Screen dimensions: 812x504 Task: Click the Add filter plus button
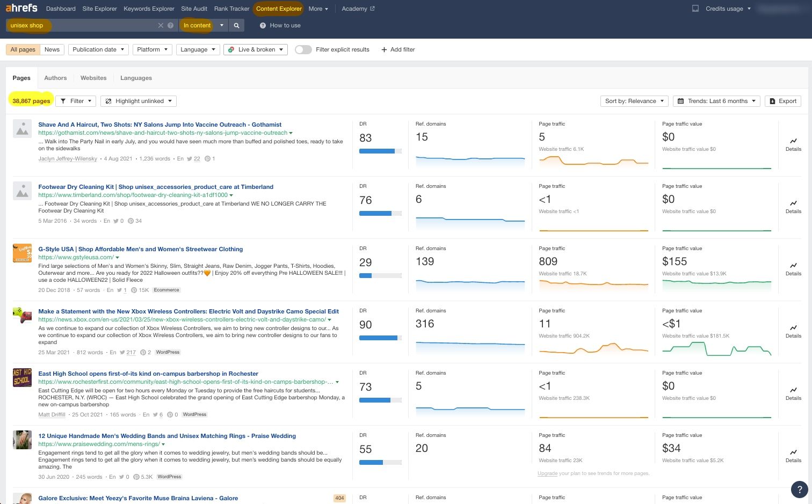click(x=398, y=49)
